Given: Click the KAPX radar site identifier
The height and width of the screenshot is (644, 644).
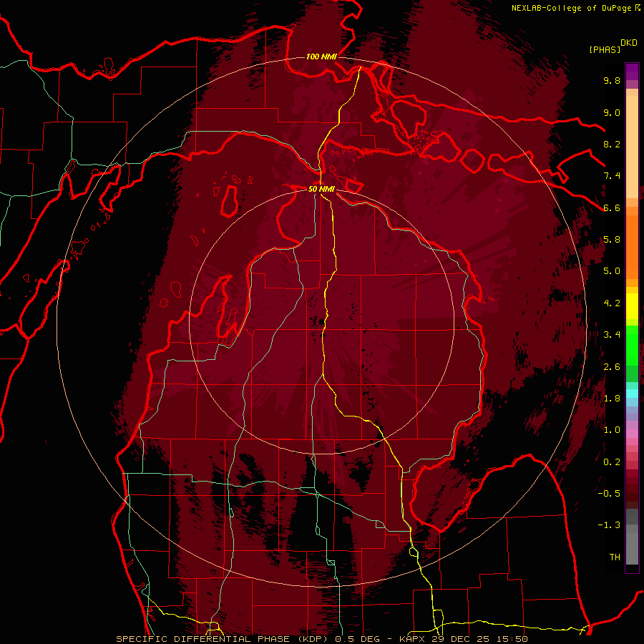Looking at the screenshot, I should 413,639.
